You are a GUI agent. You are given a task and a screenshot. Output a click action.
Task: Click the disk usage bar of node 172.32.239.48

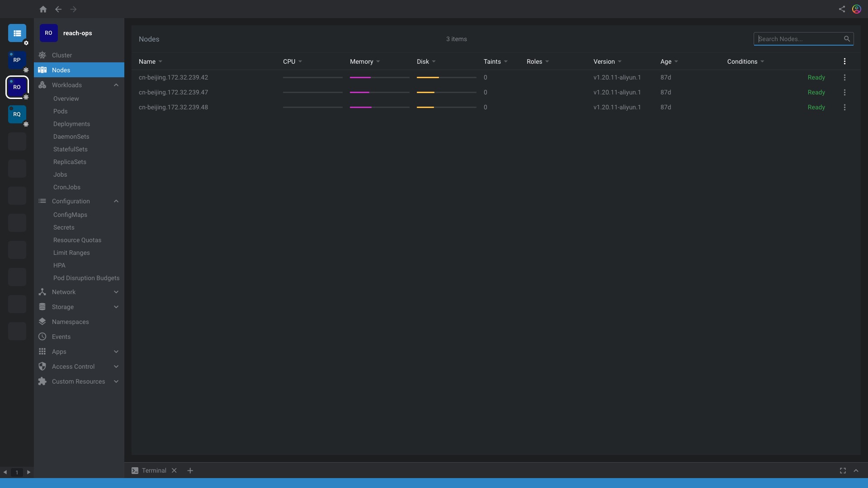446,107
